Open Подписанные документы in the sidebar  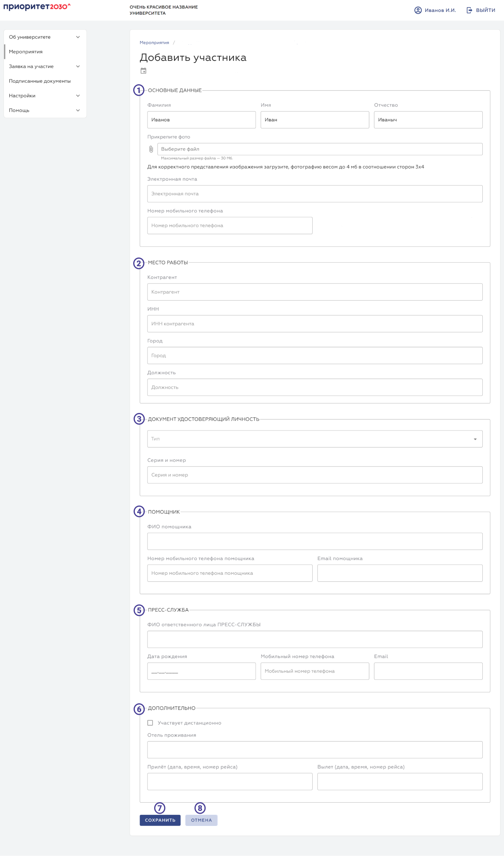coord(40,81)
